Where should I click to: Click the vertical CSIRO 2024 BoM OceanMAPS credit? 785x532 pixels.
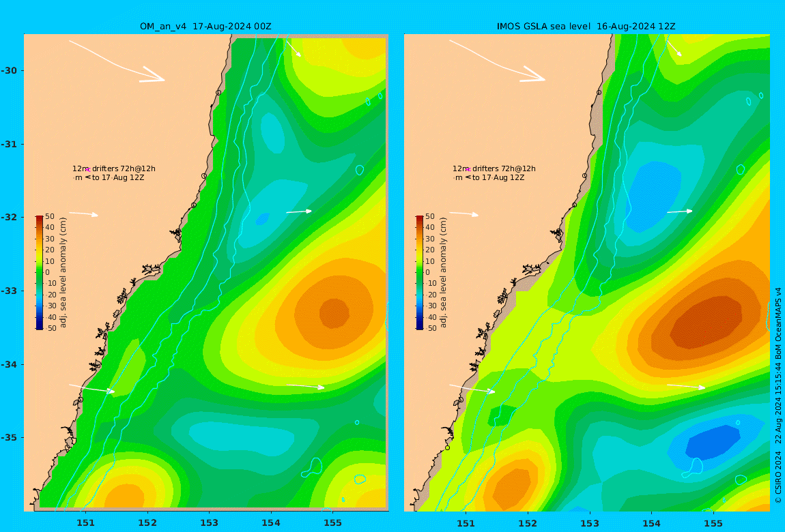click(778, 395)
